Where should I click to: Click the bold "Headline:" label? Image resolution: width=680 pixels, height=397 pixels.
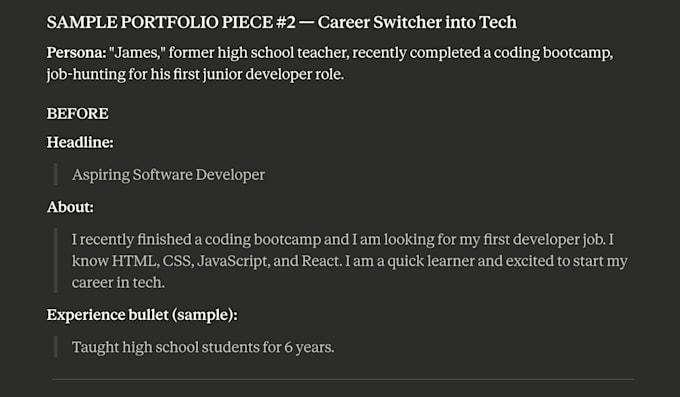[80, 142]
